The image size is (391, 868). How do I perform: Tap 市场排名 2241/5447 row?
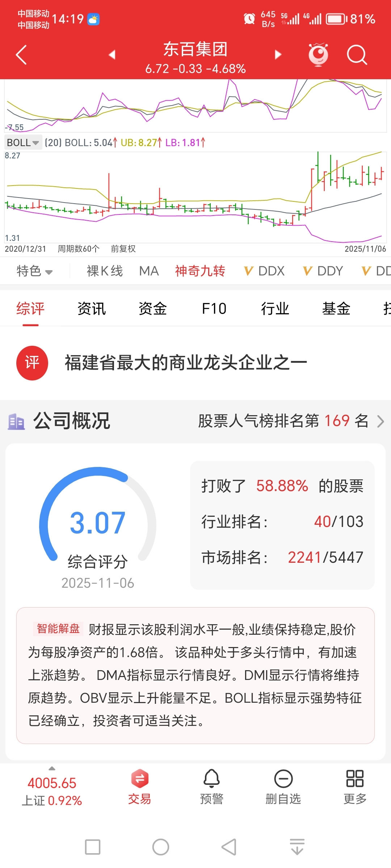tap(282, 558)
